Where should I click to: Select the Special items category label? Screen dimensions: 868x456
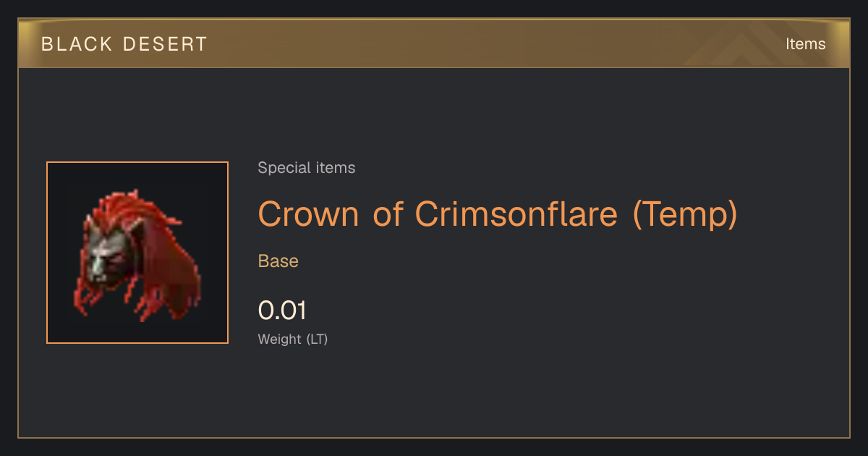pos(307,168)
